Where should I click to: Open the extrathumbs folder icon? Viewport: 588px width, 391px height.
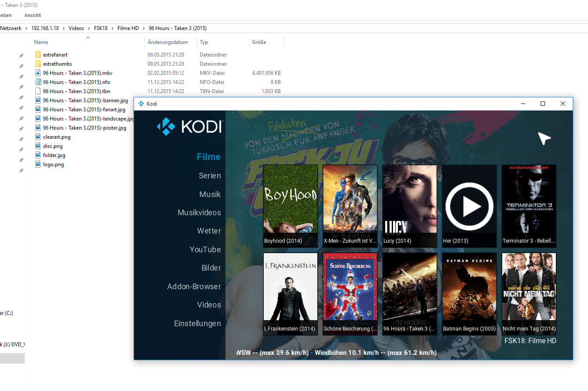click(38, 64)
